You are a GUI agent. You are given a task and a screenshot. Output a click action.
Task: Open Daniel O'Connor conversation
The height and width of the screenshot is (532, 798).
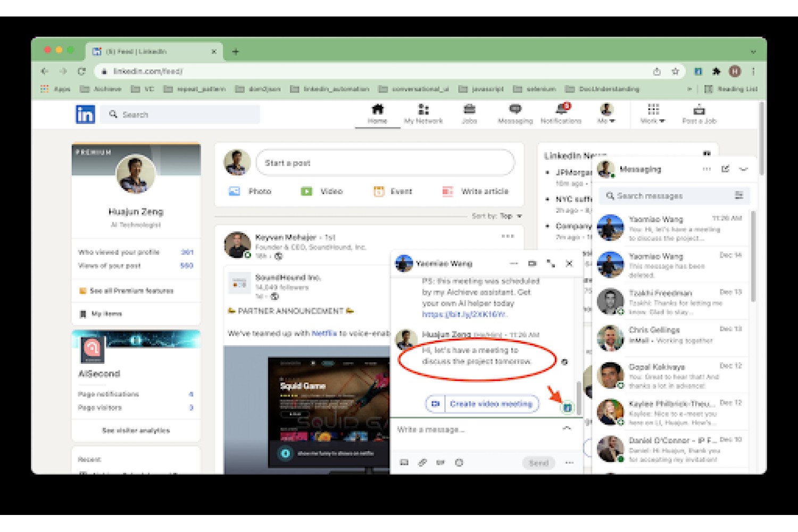pyautogui.click(x=670, y=450)
